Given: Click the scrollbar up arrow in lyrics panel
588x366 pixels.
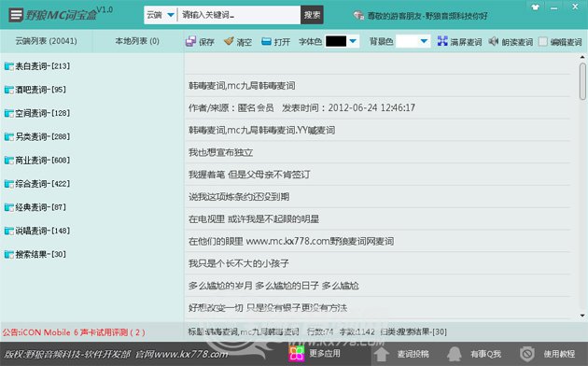Looking at the screenshot, I should (582, 57).
